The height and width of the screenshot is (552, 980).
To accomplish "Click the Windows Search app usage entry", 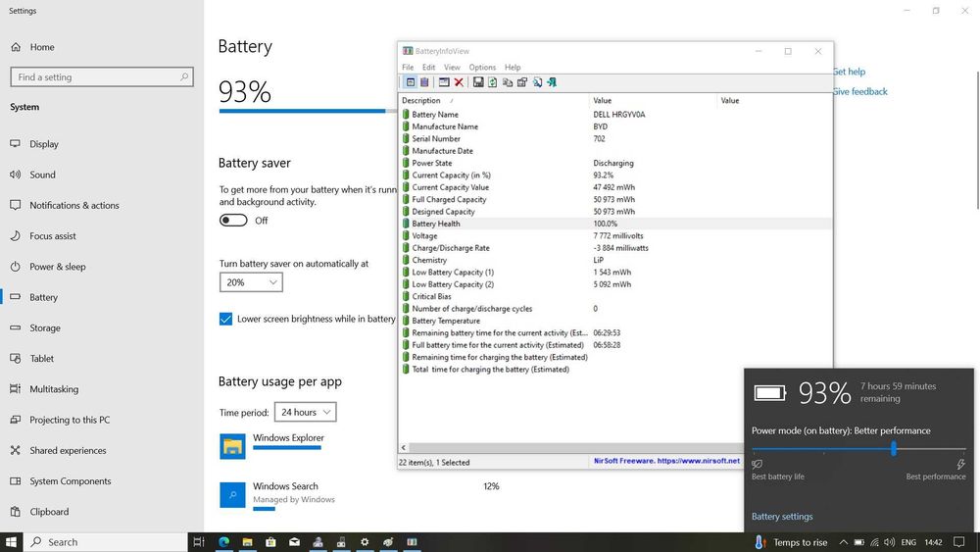I will 277,494.
